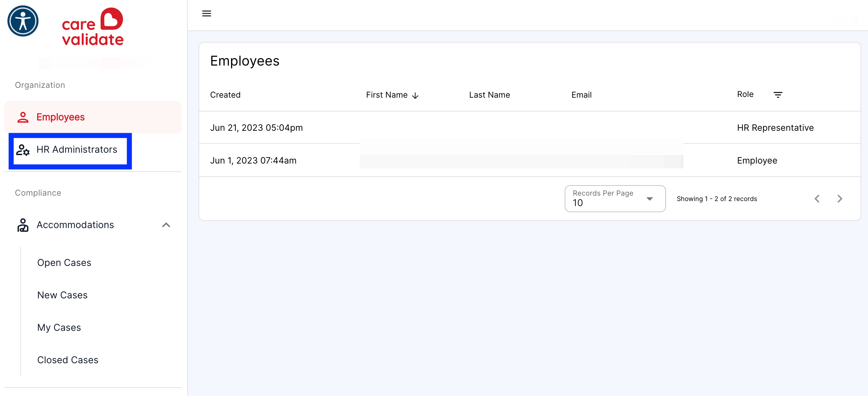Open the Records Per Page dropdown
The image size is (868, 396).
(x=615, y=199)
